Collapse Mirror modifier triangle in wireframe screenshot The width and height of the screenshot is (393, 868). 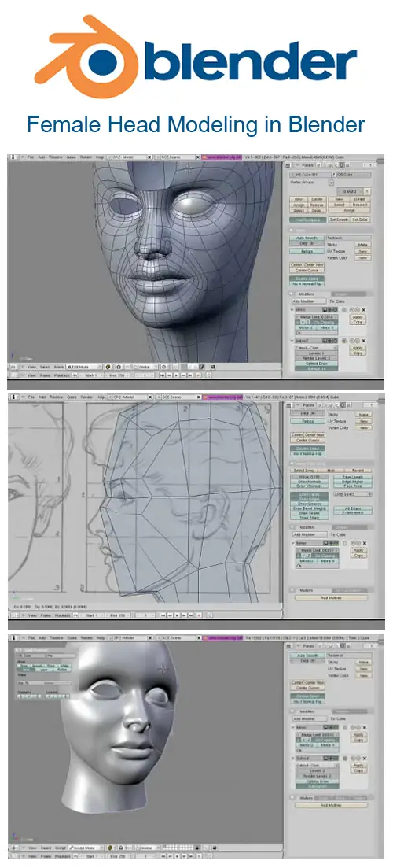292,310
